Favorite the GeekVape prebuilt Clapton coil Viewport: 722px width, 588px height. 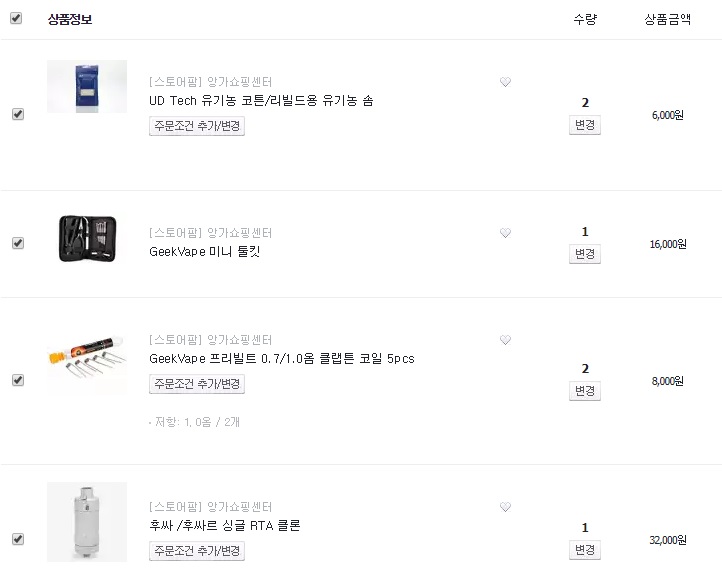click(x=505, y=340)
